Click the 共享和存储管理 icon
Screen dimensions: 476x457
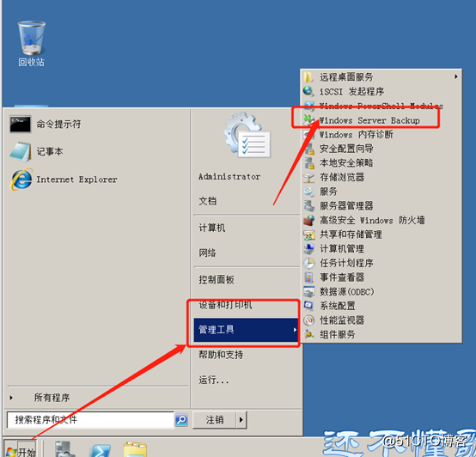pyautogui.click(x=309, y=235)
